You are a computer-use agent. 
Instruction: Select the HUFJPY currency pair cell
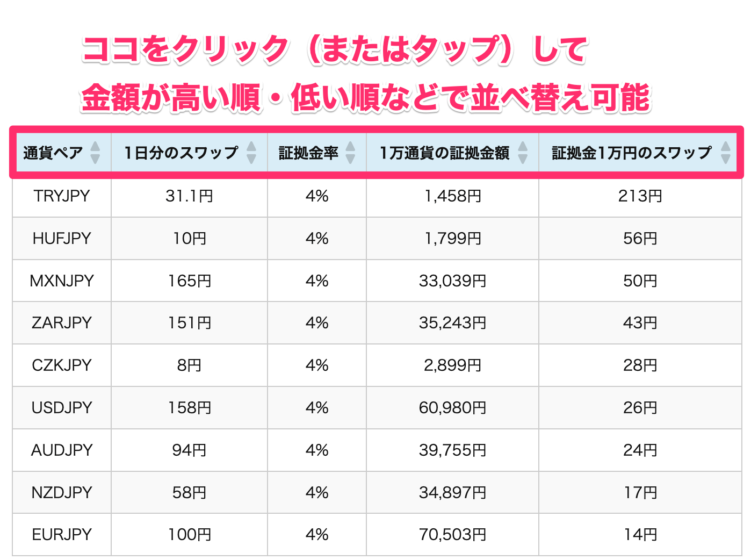pyautogui.click(x=62, y=238)
